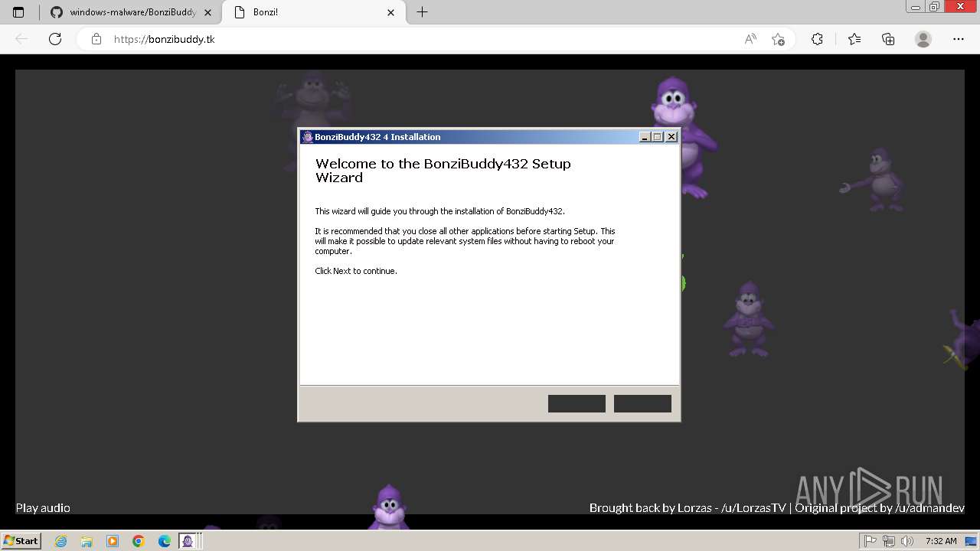
Task: Click the "Welcome to the BonziBuddy432 Setup Wizard" heading
Action: coord(443,171)
